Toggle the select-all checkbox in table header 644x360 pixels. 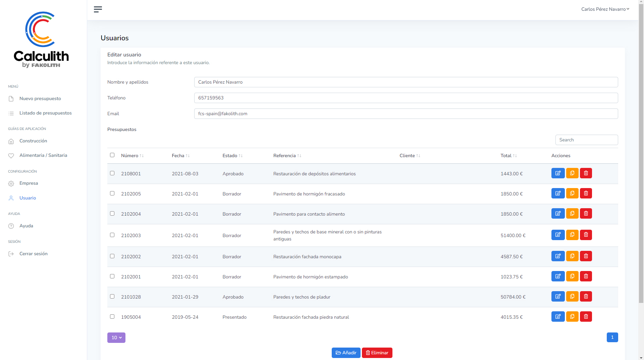[112, 155]
